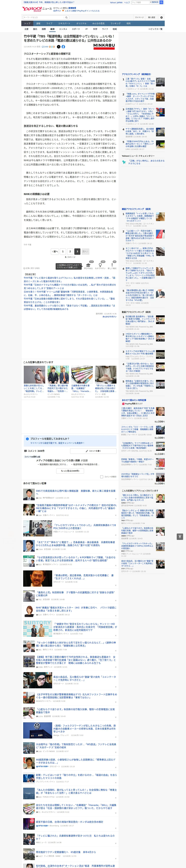Click the scroll-to-top arrow button

[x=180, y=537]
